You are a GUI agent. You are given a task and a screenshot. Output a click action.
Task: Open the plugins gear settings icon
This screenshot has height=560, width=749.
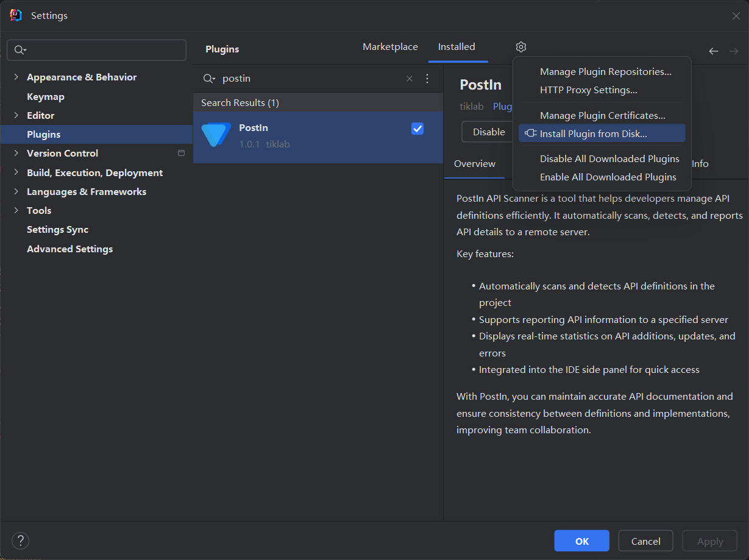click(520, 47)
